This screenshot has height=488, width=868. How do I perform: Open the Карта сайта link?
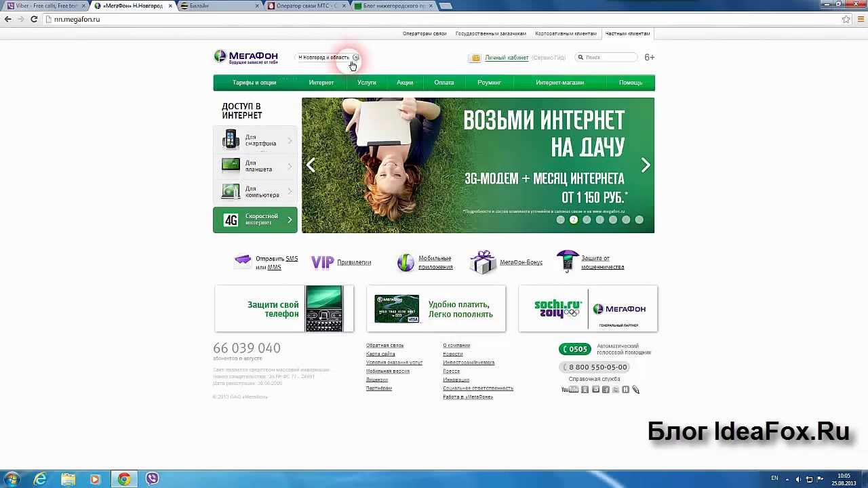(380, 354)
